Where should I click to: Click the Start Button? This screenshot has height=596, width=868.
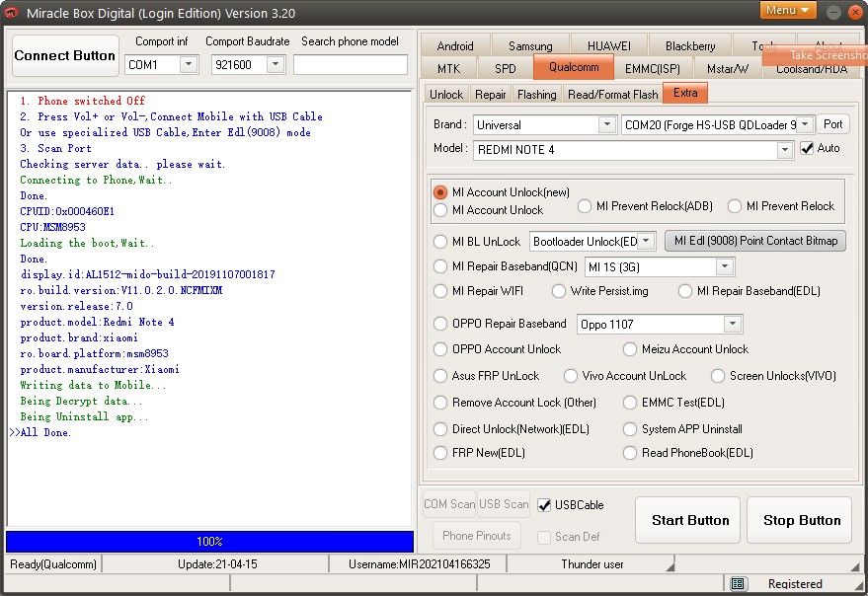point(687,520)
